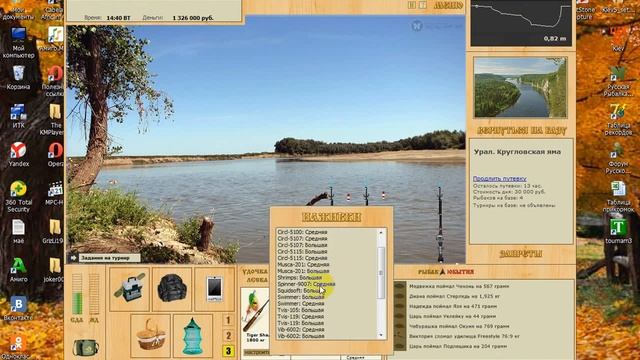Select bait Tvis-105: Большая

point(300,310)
